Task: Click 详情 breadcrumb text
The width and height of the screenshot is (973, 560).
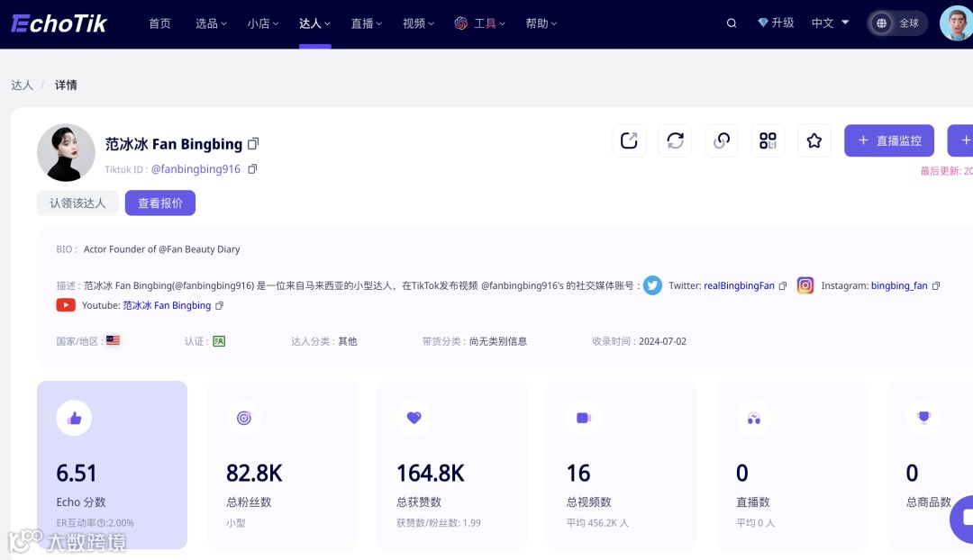Action: coord(66,85)
